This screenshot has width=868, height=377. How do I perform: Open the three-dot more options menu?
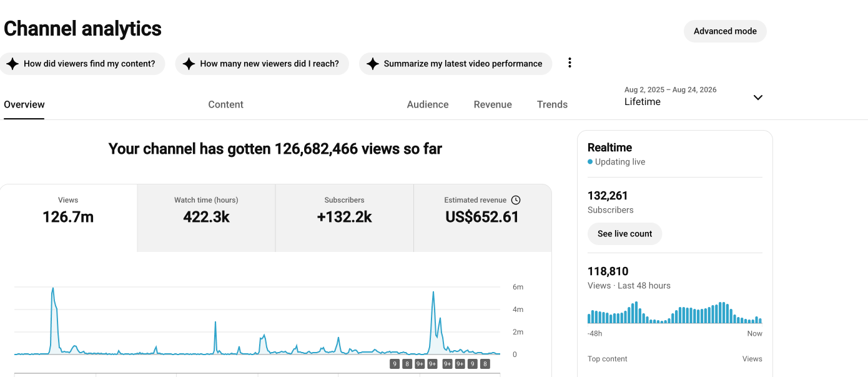point(570,63)
